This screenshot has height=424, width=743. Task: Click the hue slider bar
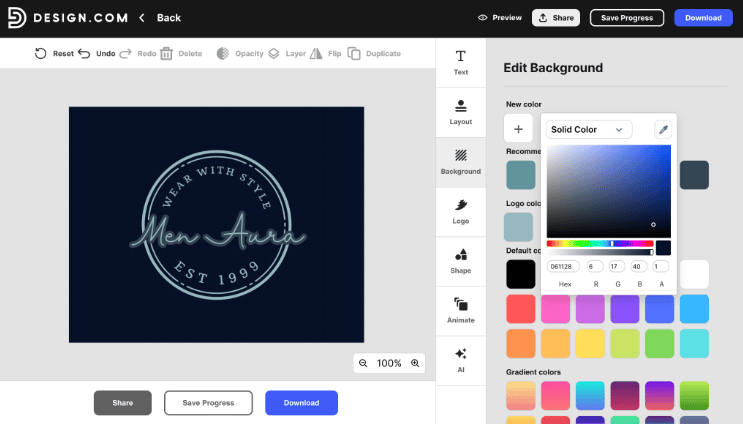click(600, 244)
